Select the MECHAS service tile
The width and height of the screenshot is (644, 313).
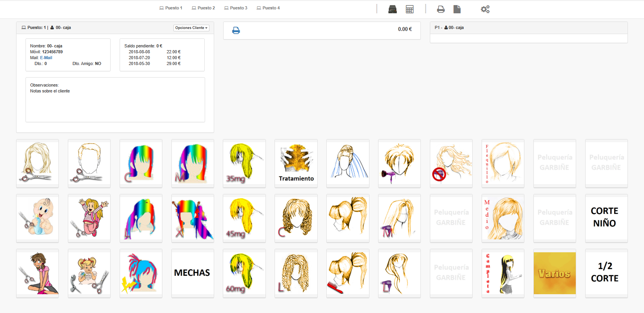point(193,273)
